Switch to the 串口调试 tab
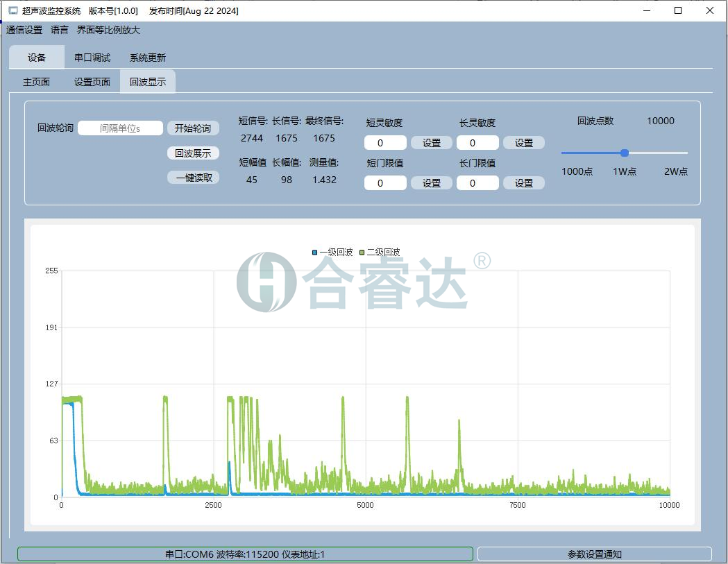 [93, 57]
